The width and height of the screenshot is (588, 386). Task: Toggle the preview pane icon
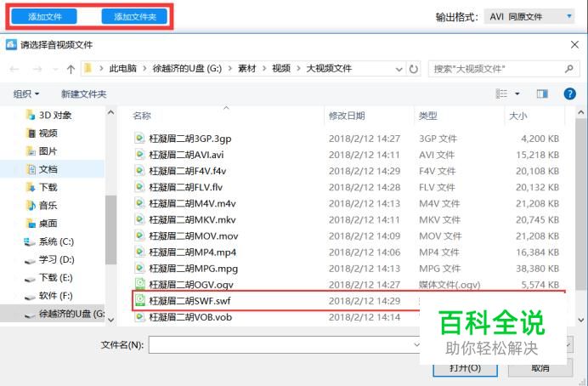pyautogui.click(x=542, y=94)
